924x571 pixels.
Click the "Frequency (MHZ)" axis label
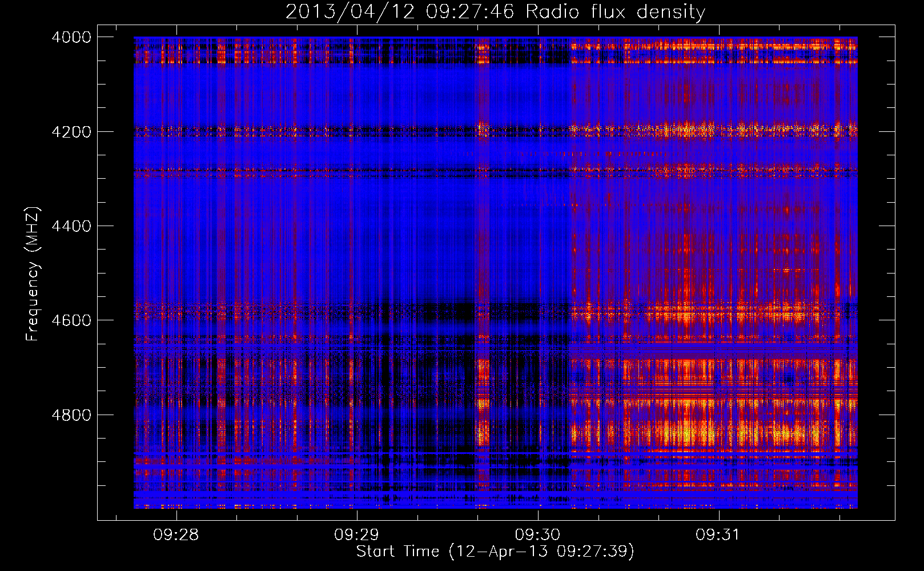click(x=33, y=274)
